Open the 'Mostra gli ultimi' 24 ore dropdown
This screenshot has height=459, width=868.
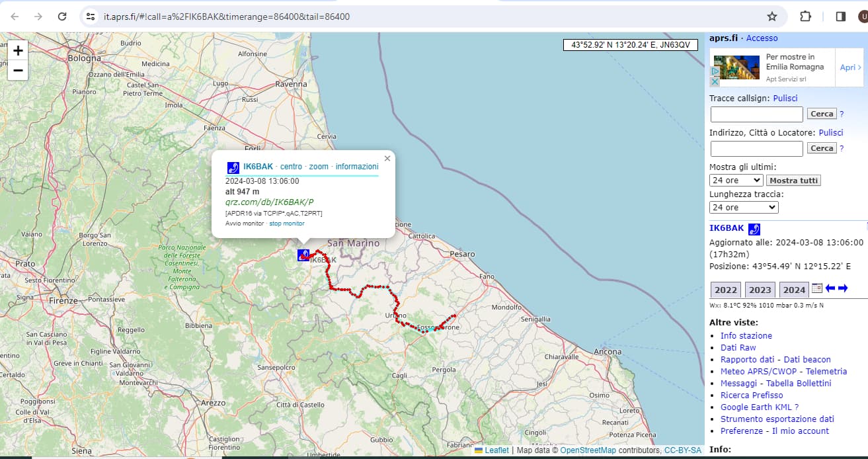coord(735,180)
